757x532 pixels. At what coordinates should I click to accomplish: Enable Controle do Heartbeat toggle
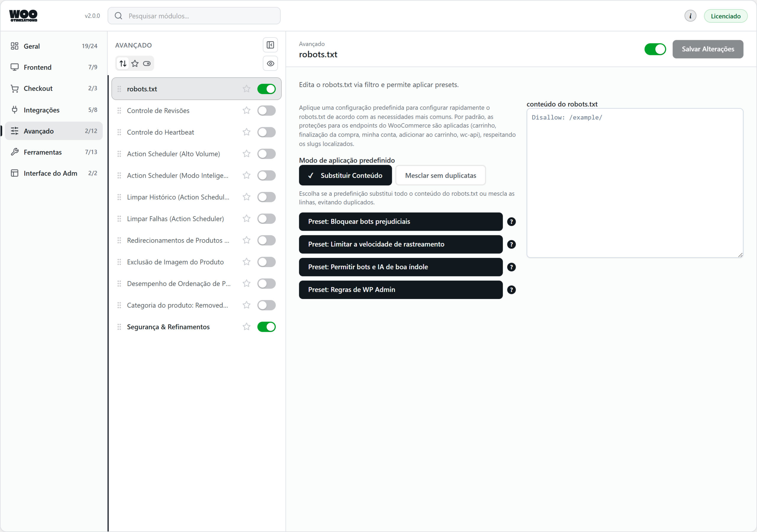pos(266,132)
